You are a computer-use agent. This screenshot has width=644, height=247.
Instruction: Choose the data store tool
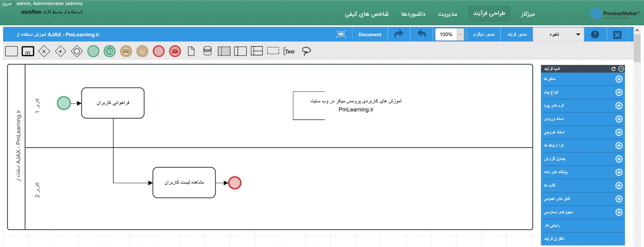[207, 51]
